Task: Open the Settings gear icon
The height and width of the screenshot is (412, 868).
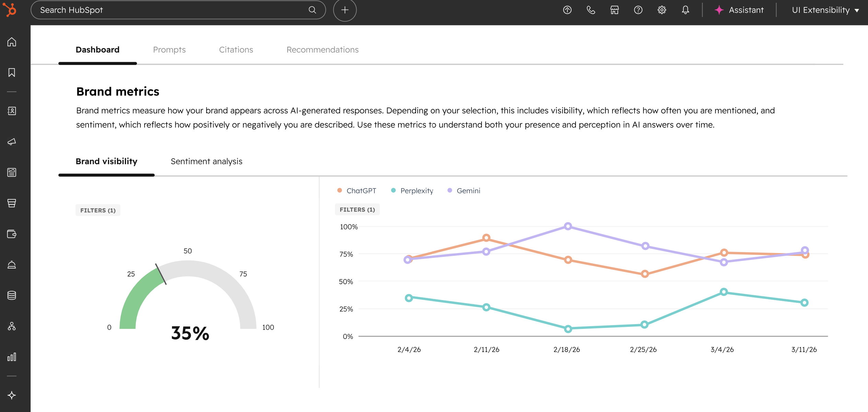Action: [x=662, y=10]
